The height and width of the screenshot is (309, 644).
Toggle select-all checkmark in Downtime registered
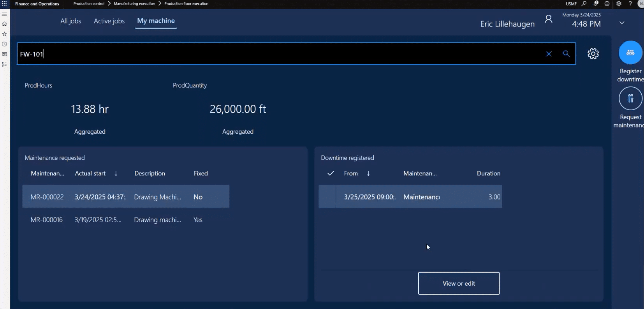pyautogui.click(x=331, y=173)
